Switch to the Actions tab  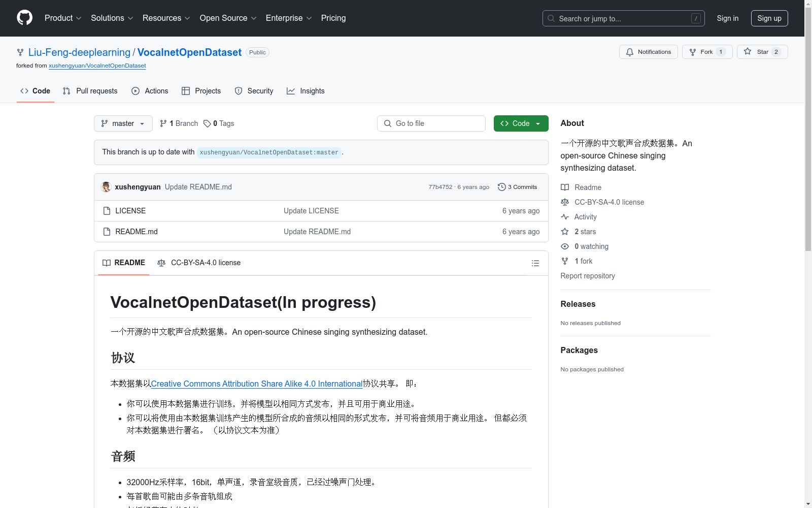tap(150, 91)
